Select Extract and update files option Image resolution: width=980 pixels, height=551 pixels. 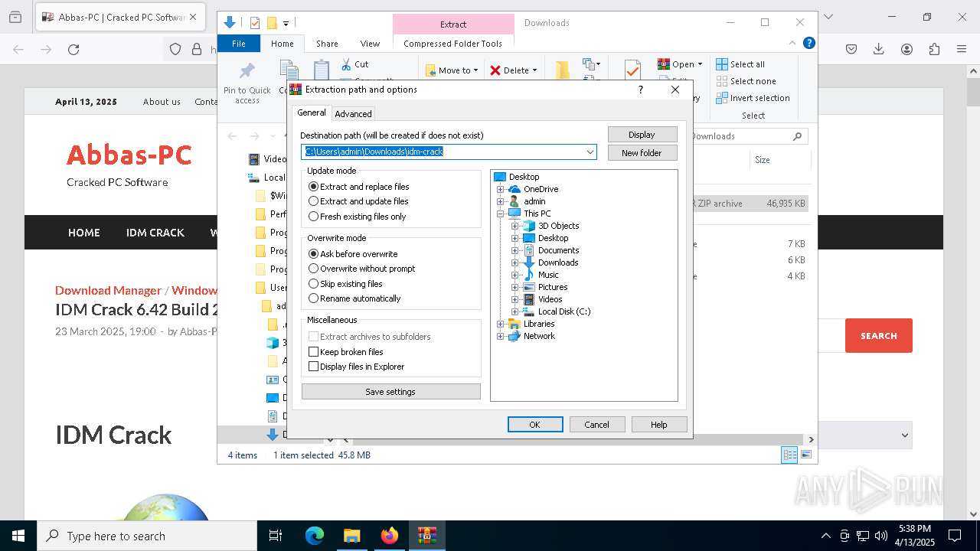pos(358,201)
